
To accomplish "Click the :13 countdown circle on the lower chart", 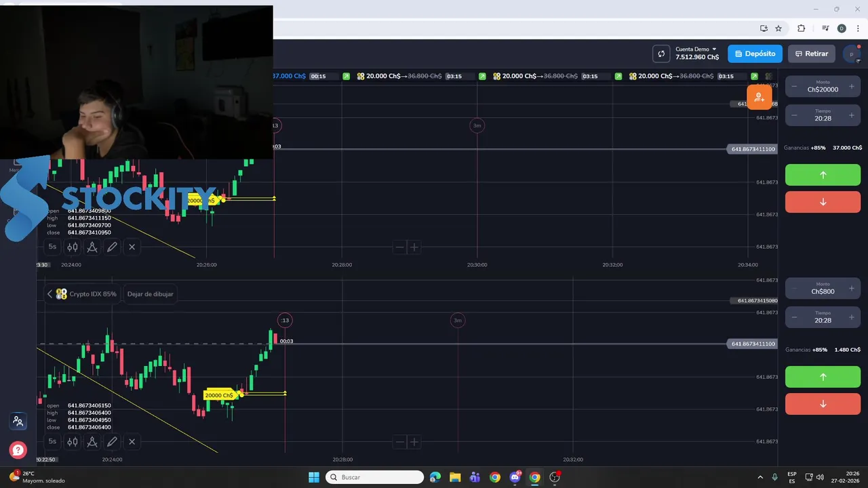I will coord(285,320).
